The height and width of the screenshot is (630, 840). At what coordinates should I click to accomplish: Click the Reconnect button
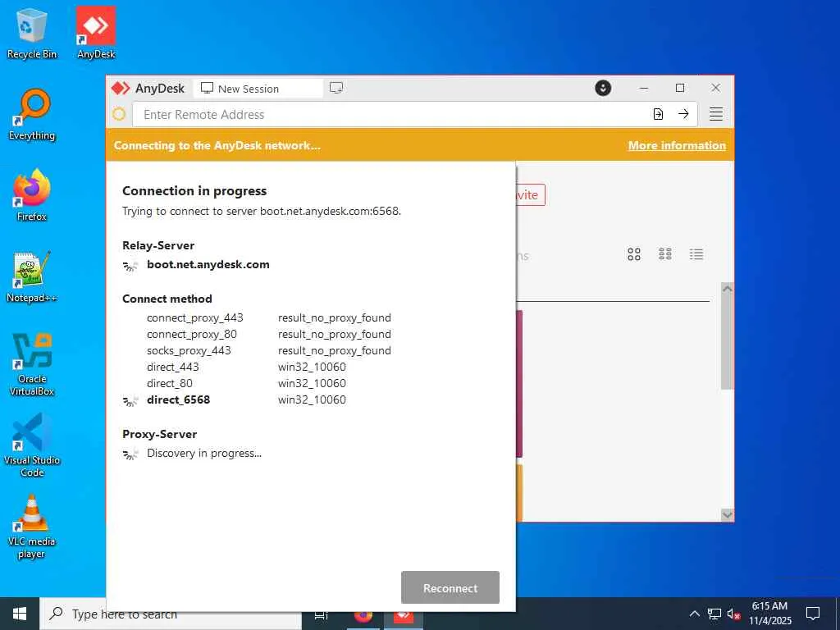tap(450, 587)
